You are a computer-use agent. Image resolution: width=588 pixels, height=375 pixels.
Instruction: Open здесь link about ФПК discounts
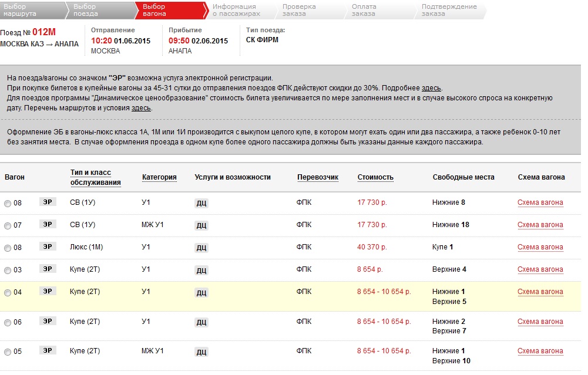point(432,88)
